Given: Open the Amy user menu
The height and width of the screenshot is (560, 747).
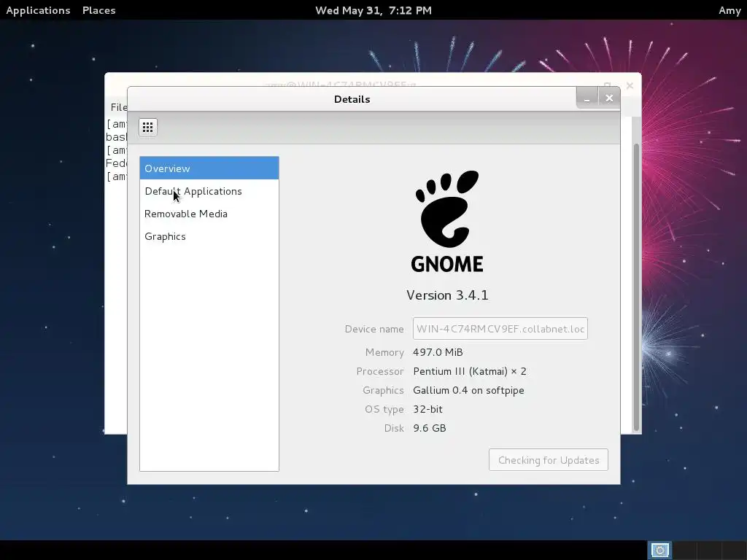Looking at the screenshot, I should pos(729,10).
